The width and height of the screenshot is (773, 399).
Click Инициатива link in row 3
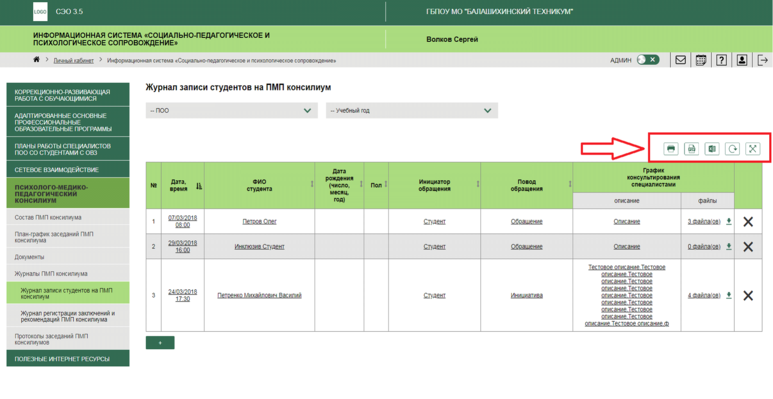527,295
